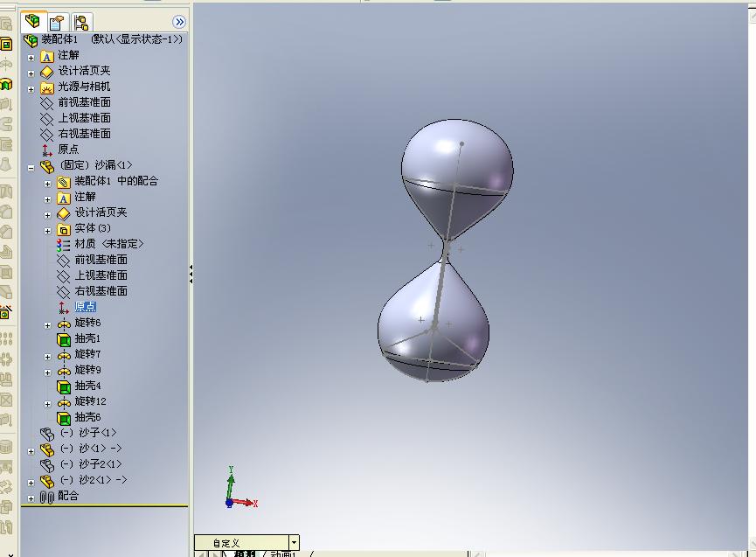Expand the 光源与相机 folder
Viewport: 756px width, 557px height.
(x=31, y=89)
